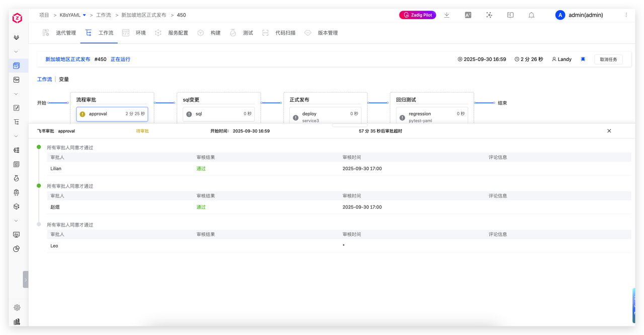Expand the K8sYAML project dropdown

click(84, 15)
